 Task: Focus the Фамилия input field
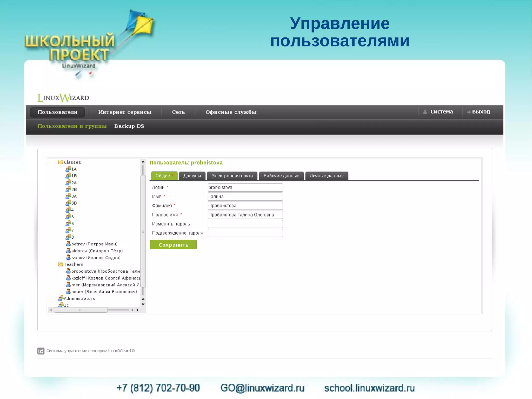point(245,206)
